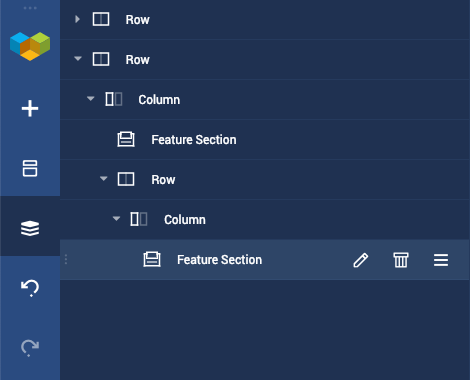Screen dimensions: 470x380
Task: Click the Redo arrow icon
Action: coord(30,348)
